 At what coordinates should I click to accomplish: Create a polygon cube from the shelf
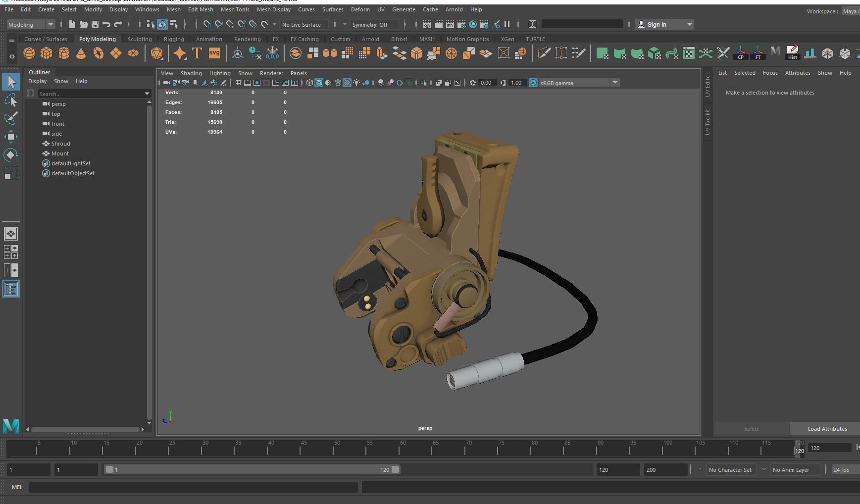tap(47, 53)
